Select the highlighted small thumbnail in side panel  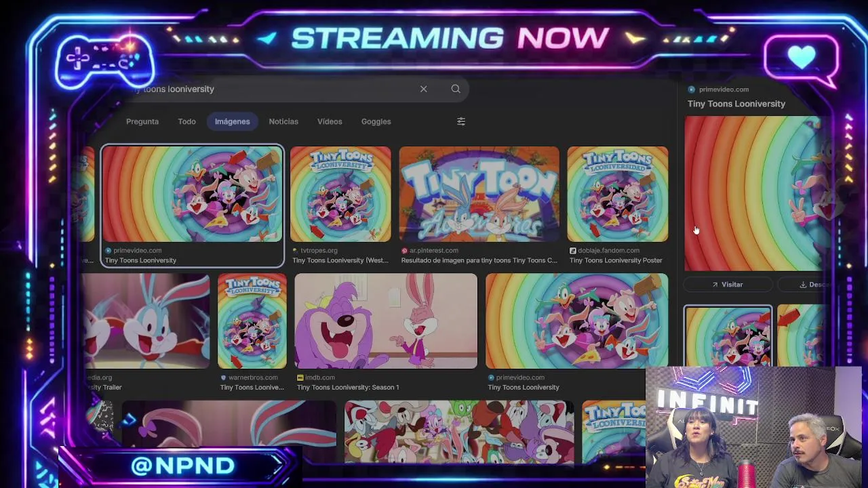coord(728,336)
